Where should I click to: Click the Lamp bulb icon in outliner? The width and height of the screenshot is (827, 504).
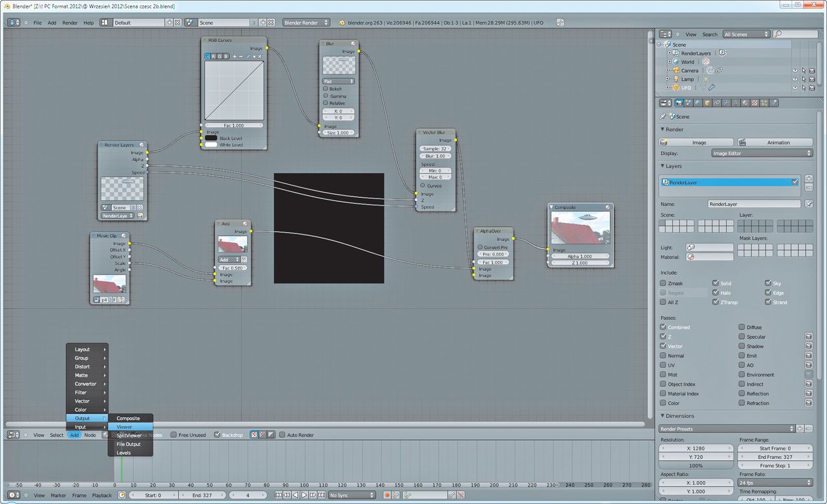pos(676,79)
